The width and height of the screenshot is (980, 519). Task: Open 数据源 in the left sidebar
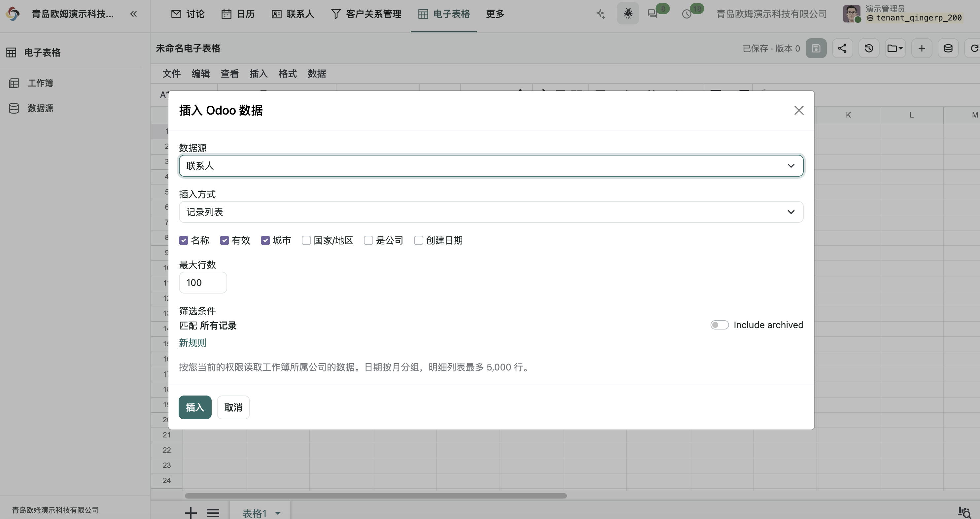[x=40, y=108]
